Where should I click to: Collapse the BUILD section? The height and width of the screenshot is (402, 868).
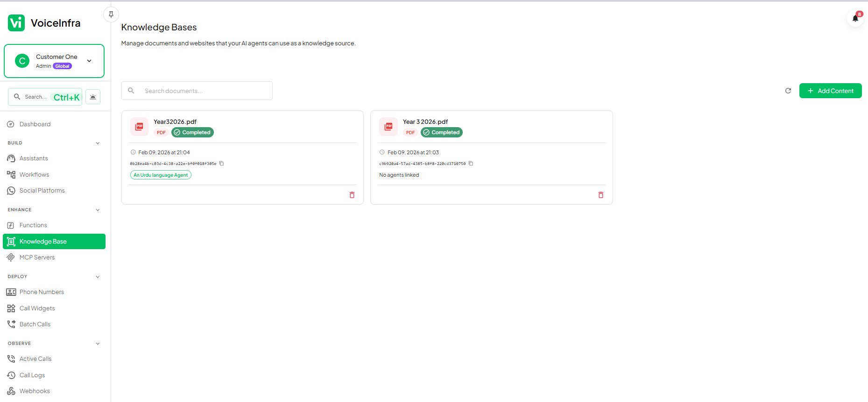pyautogui.click(x=98, y=143)
